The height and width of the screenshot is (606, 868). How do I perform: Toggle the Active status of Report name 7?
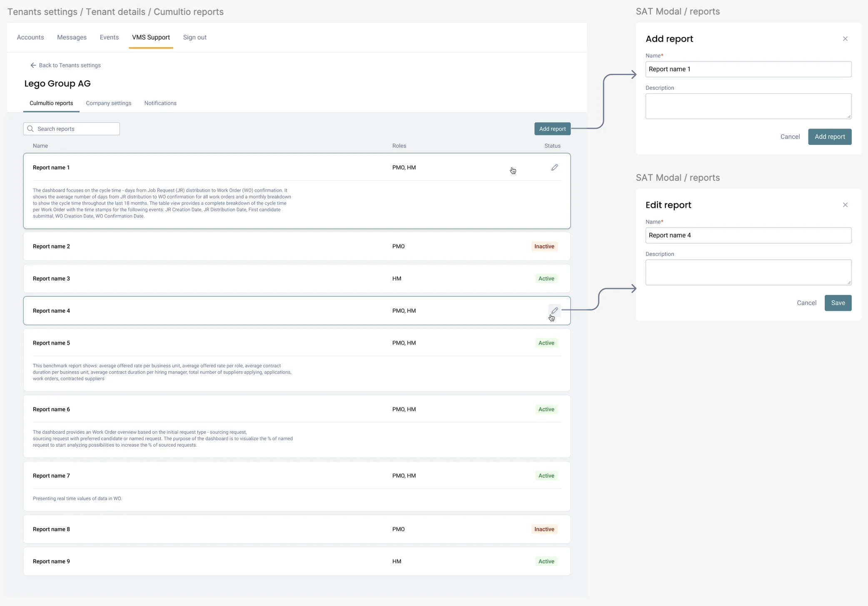[546, 476]
